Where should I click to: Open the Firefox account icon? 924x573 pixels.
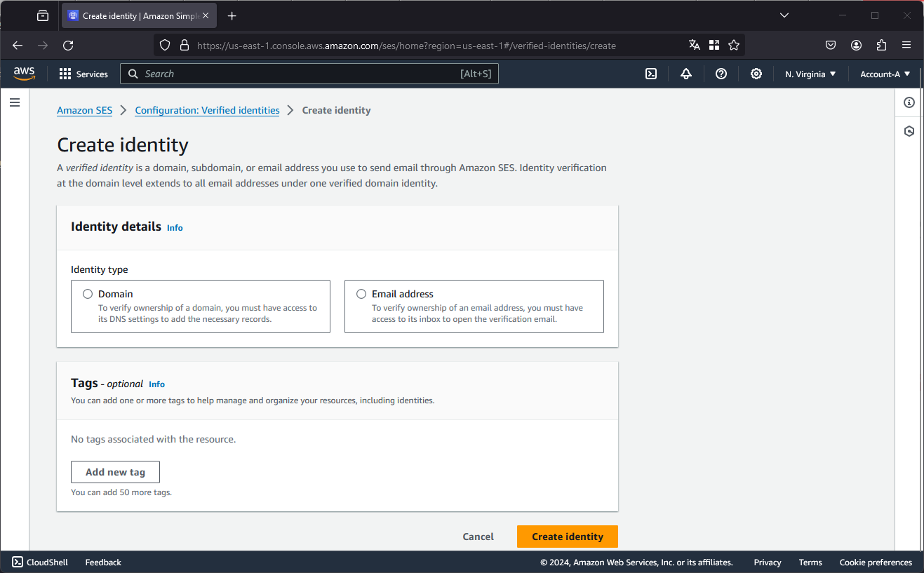856,45
